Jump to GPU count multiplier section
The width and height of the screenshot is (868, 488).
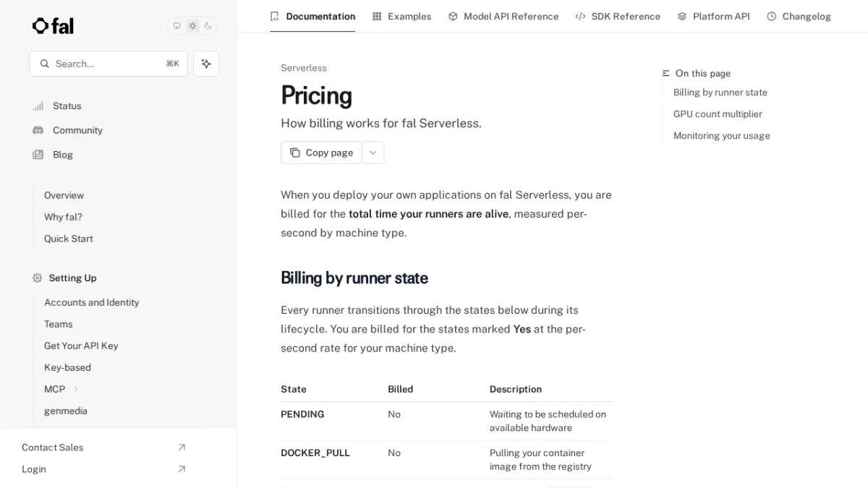pos(718,114)
